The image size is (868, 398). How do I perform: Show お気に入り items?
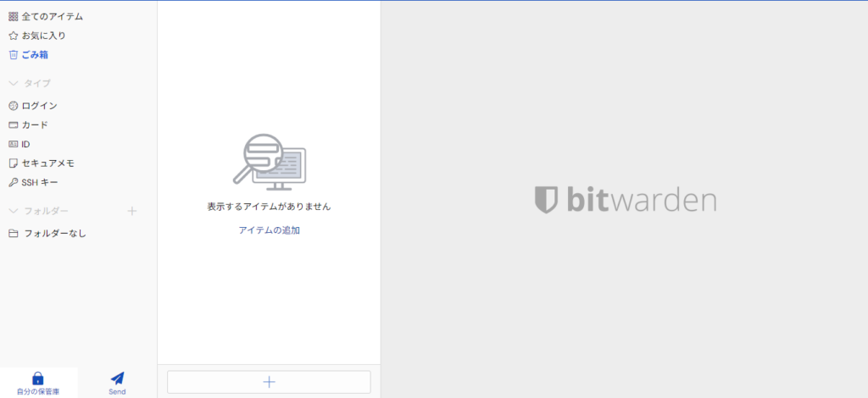pyautogui.click(x=44, y=36)
